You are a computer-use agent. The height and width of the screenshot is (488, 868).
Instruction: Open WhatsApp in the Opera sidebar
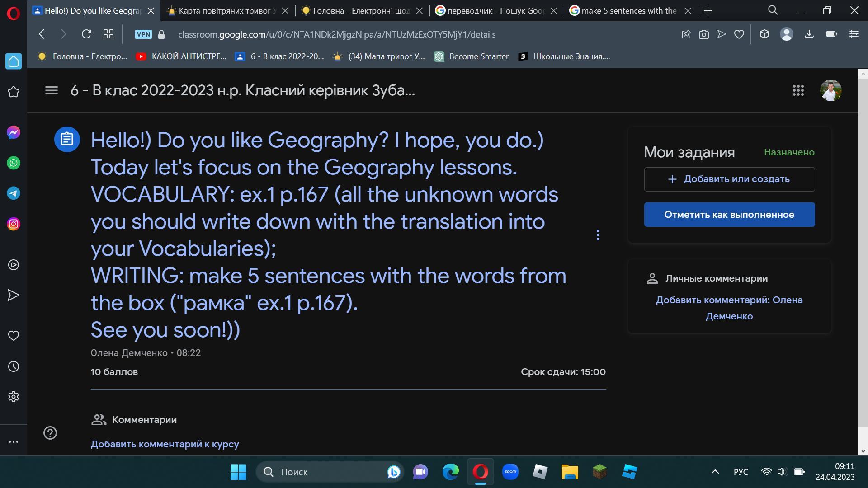tap(14, 163)
